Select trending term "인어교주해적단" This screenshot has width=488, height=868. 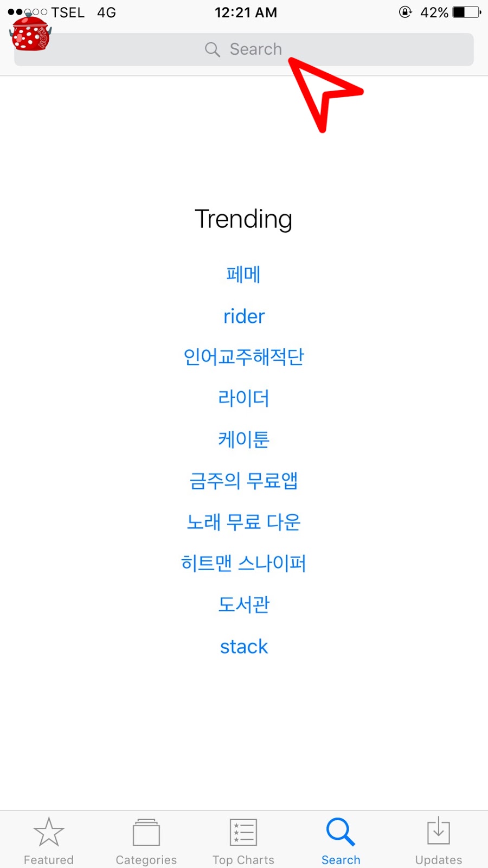pyautogui.click(x=244, y=357)
